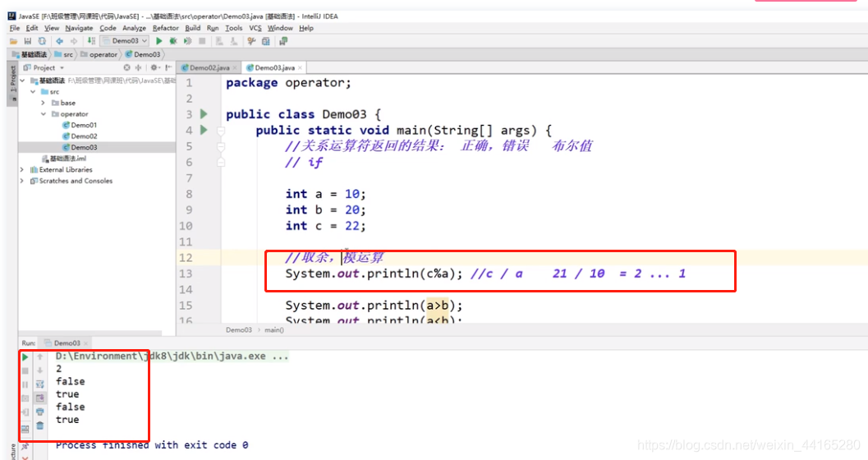Viewport: 868px width, 460px height.
Task: Toggle soft-wrap icon in Run console
Action: [40, 384]
